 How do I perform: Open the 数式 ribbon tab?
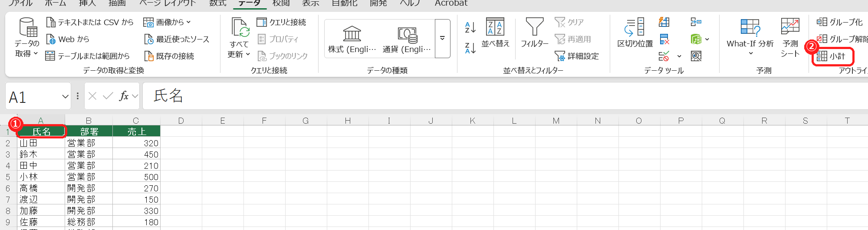(x=217, y=3)
